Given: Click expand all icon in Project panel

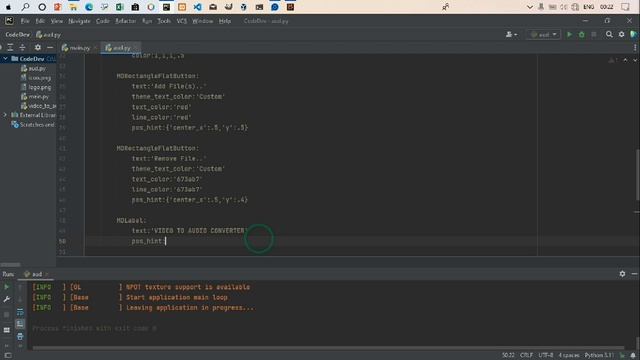Looking at the screenshot, I should (10, 48).
